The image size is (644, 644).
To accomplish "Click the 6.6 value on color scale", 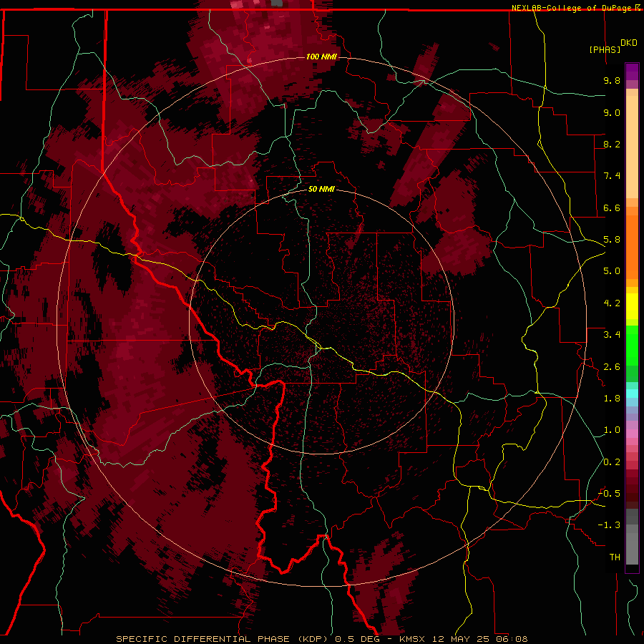I will 612,208.
